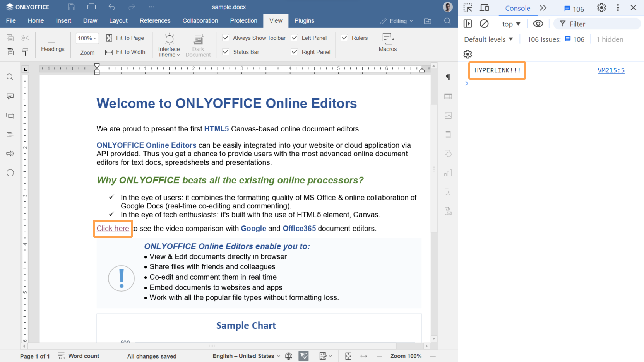Activate DevTools inspect element picker
The height and width of the screenshot is (362, 644).
(468, 8)
